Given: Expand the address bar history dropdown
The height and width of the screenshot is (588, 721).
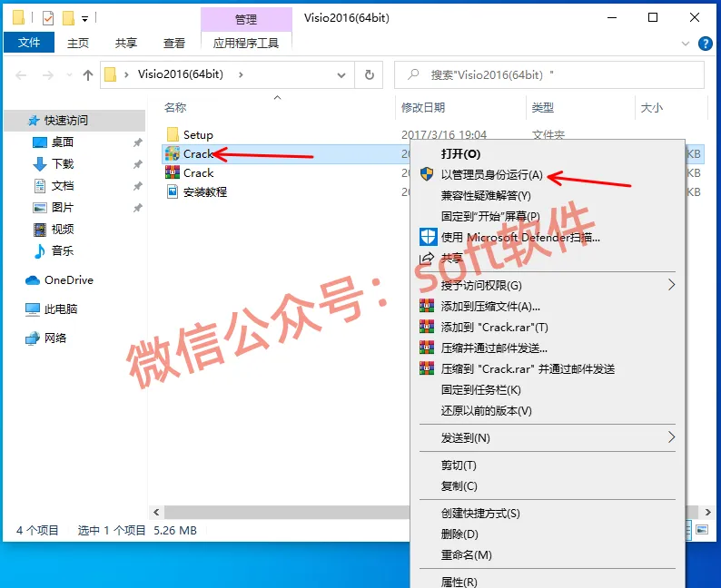Looking at the screenshot, I should [341, 75].
